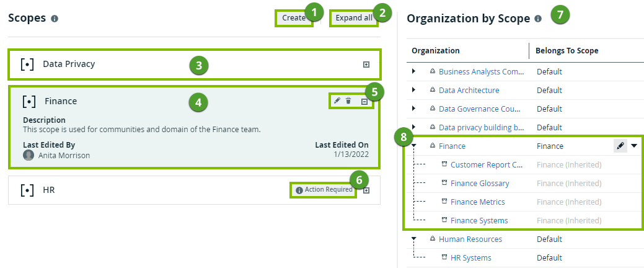
Task: Edit the Finance scope with the pencil icon
Action: pyautogui.click(x=337, y=100)
